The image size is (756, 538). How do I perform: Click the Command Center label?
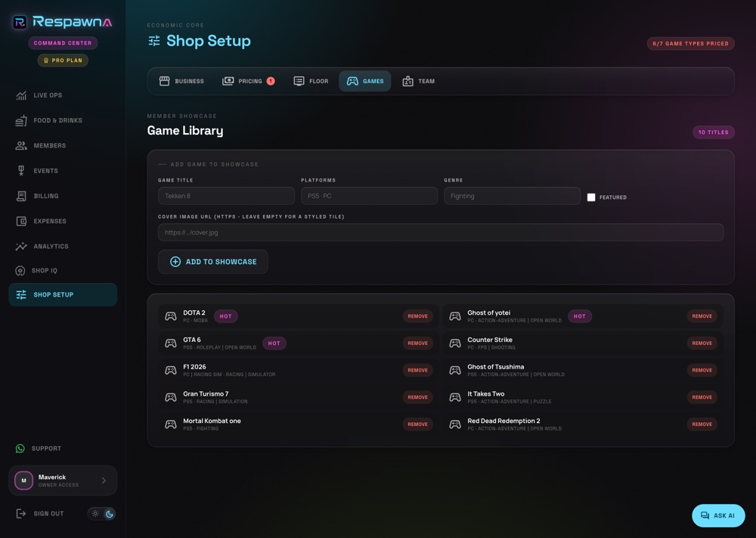tap(63, 43)
